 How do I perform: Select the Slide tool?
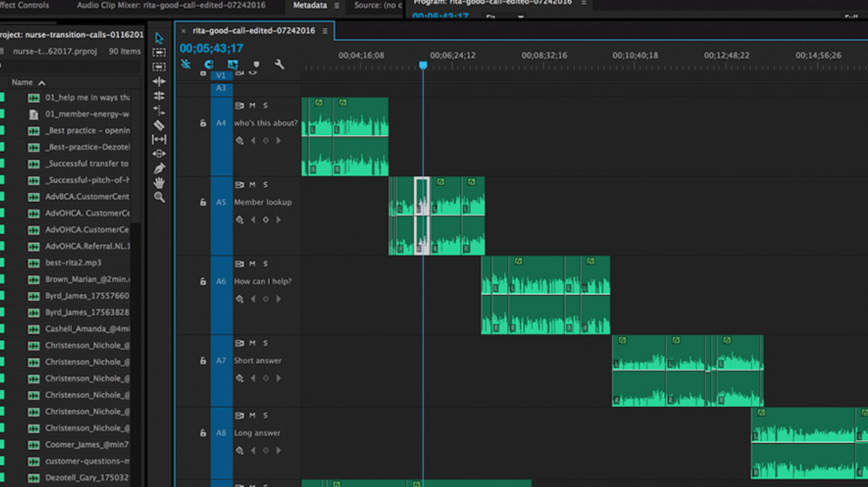[159, 154]
